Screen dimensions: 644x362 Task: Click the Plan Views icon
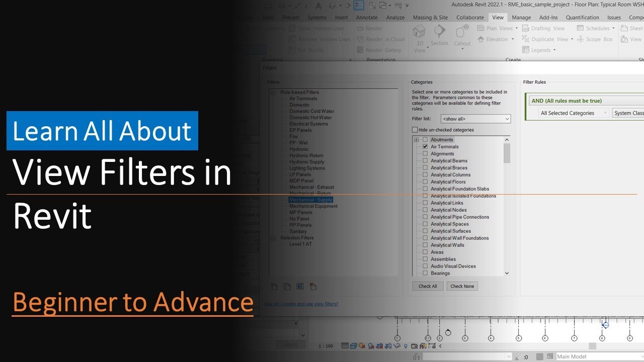(481, 29)
